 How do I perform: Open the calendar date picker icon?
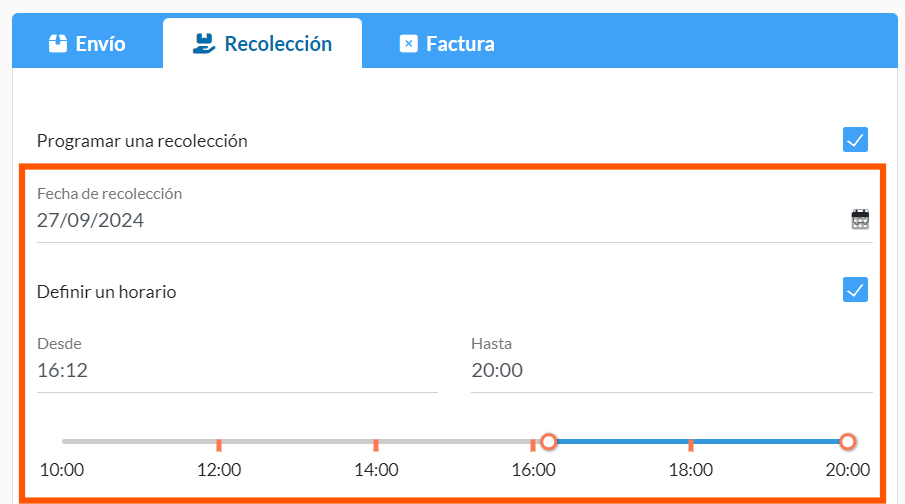tap(860, 219)
